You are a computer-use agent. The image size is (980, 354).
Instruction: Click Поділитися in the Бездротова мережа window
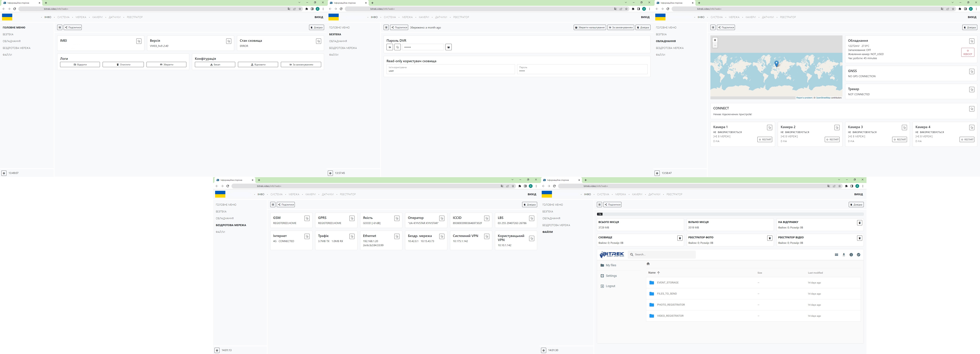[286, 205]
